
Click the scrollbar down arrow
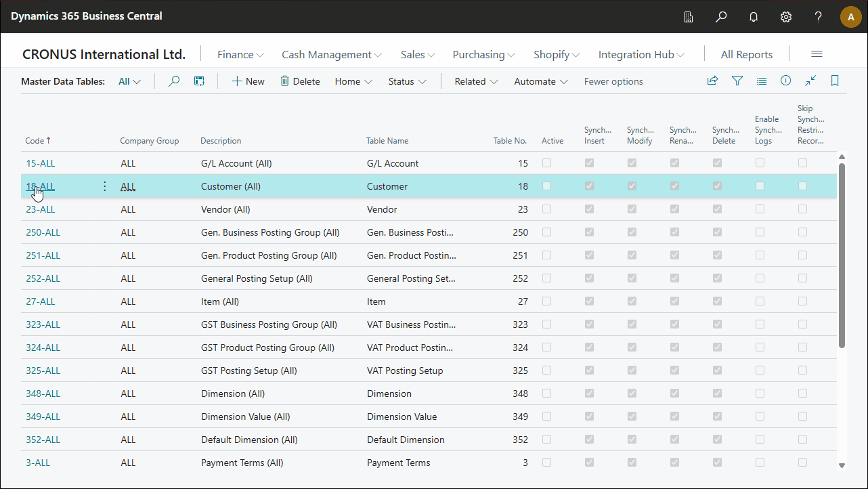tap(842, 465)
